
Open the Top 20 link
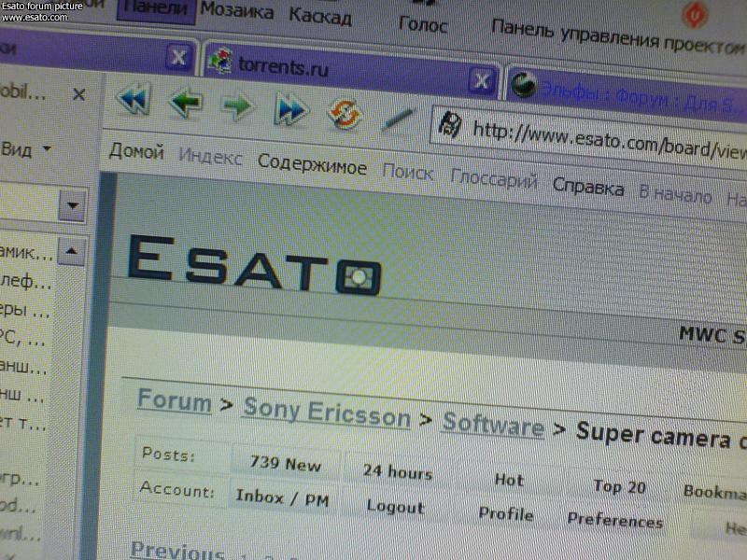click(x=619, y=486)
